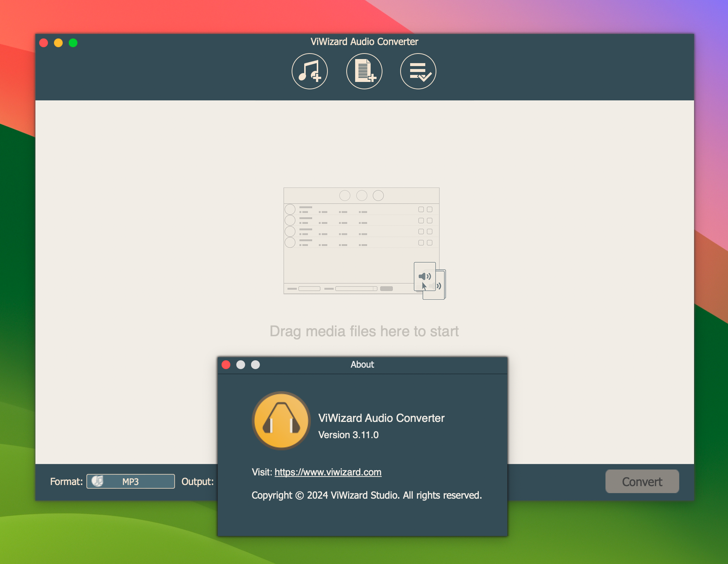This screenshot has height=564, width=728.
Task: Click the Version 3.11.0 text
Action: click(348, 435)
